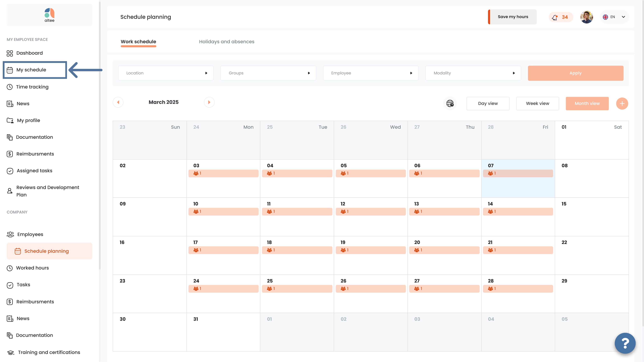Image resolution: width=644 pixels, height=362 pixels.
Task: Select Month view
Action: (587, 103)
